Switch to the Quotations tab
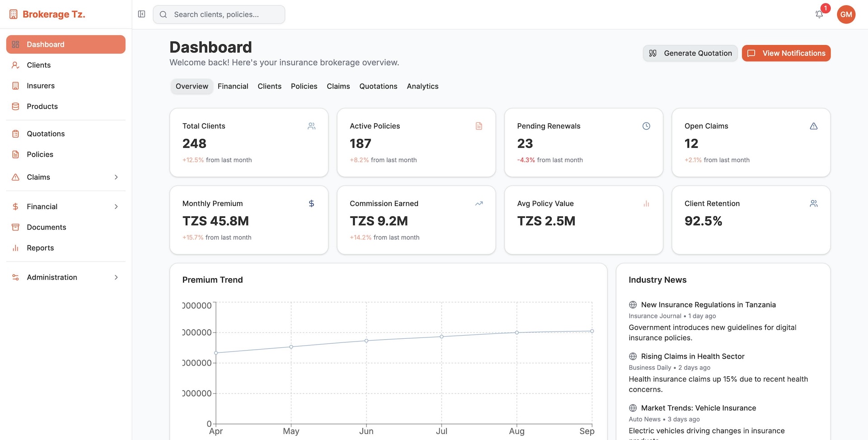The image size is (868, 440). coord(378,86)
